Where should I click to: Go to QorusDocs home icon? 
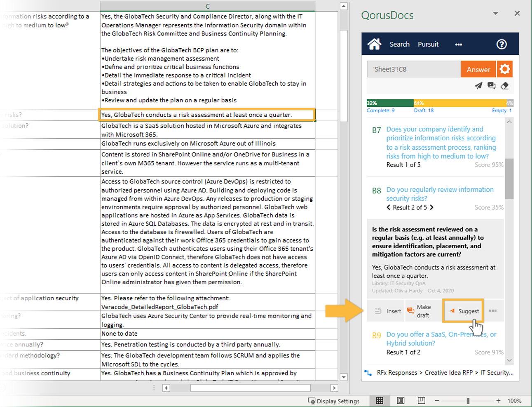point(374,44)
